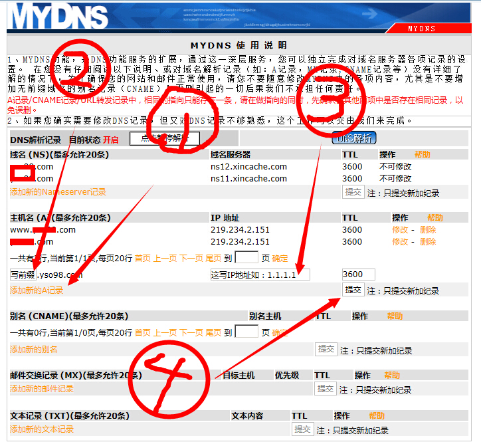This screenshot has width=481, height=448.
Task: Click 下一页 in CNAME pagination
Action: [191, 332]
